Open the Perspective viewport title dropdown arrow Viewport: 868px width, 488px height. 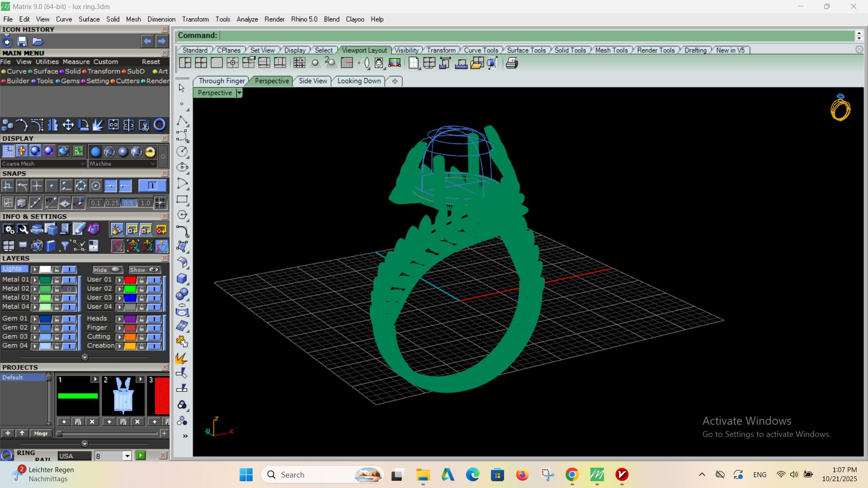click(239, 93)
